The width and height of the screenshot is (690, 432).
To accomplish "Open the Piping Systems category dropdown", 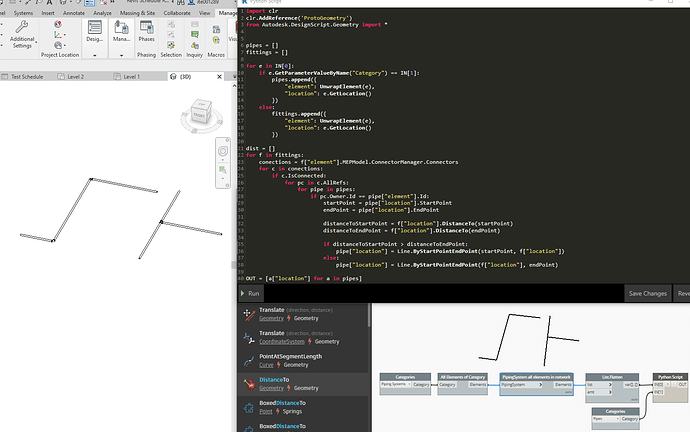I will point(396,384).
